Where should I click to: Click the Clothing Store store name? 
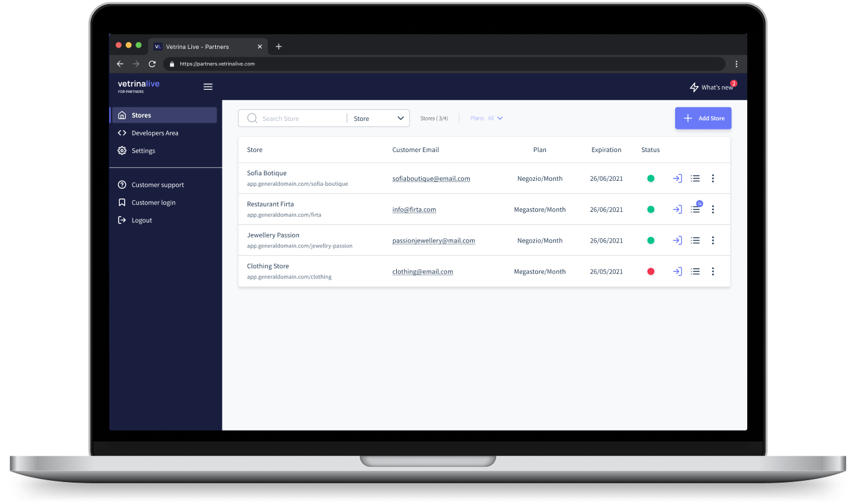(x=268, y=266)
